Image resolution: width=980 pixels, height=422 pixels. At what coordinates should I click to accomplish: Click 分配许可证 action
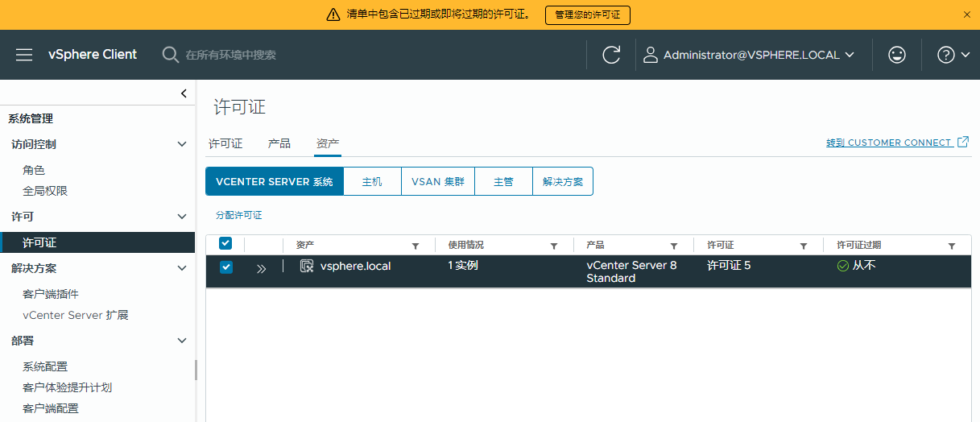[239, 215]
